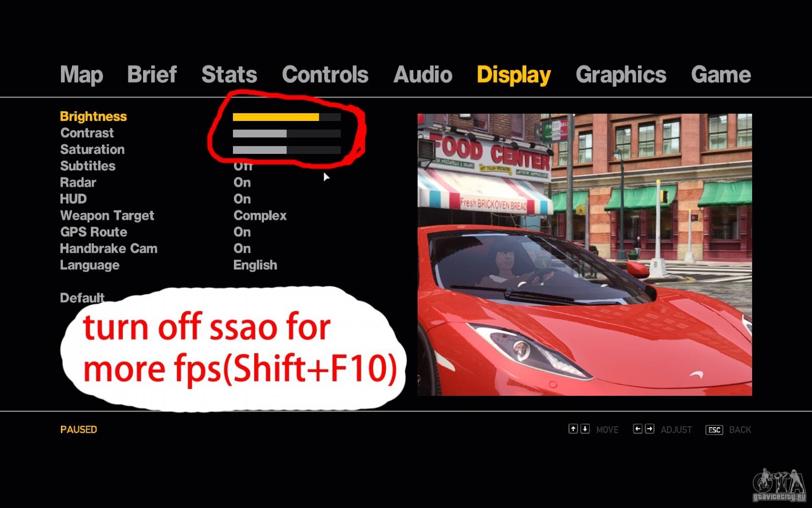Click the MOVE hint label
The height and width of the screenshot is (508, 812).
point(607,430)
